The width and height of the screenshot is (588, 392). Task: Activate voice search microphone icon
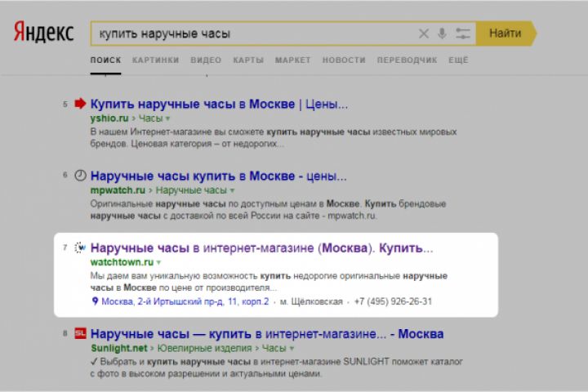(442, 33)
